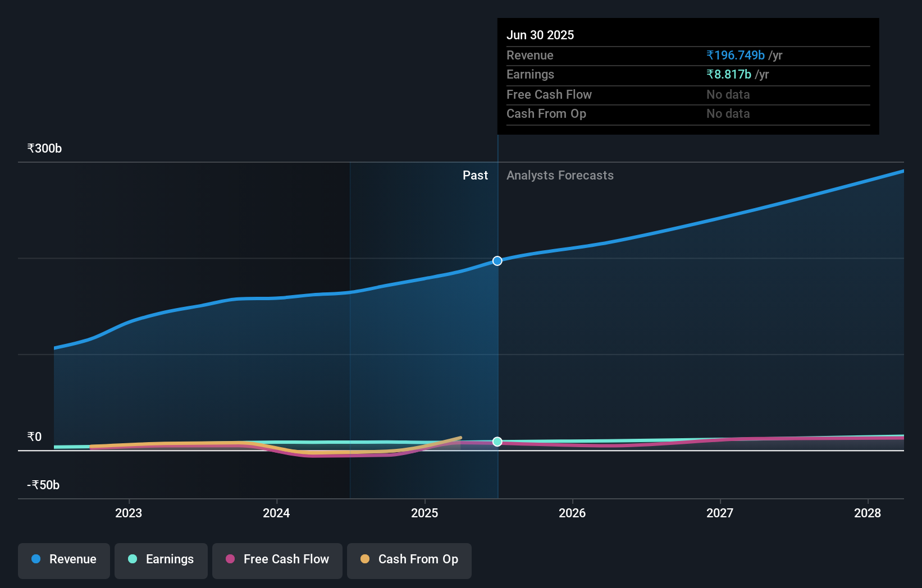Click the -₹50b y-axis label
Viewport: 922px width, 588px height.
[43, 485]
